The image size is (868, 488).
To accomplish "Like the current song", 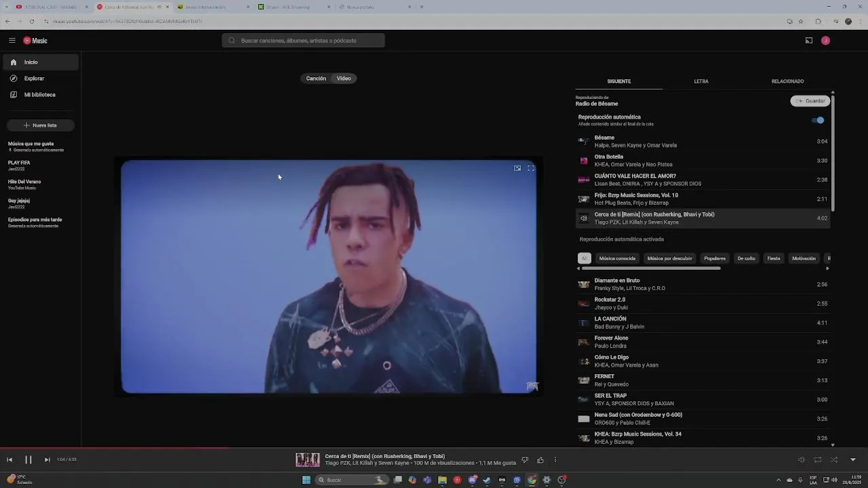I will tap(540, 460).
